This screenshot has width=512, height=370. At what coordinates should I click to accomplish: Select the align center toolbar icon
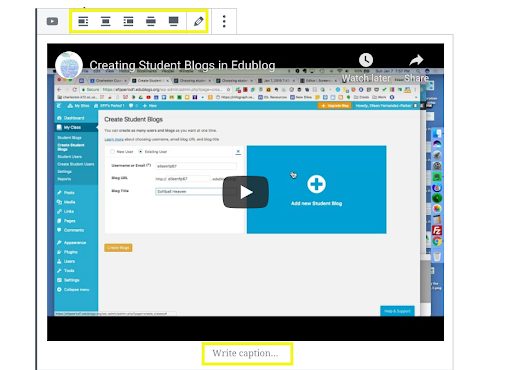pos(106,21)
